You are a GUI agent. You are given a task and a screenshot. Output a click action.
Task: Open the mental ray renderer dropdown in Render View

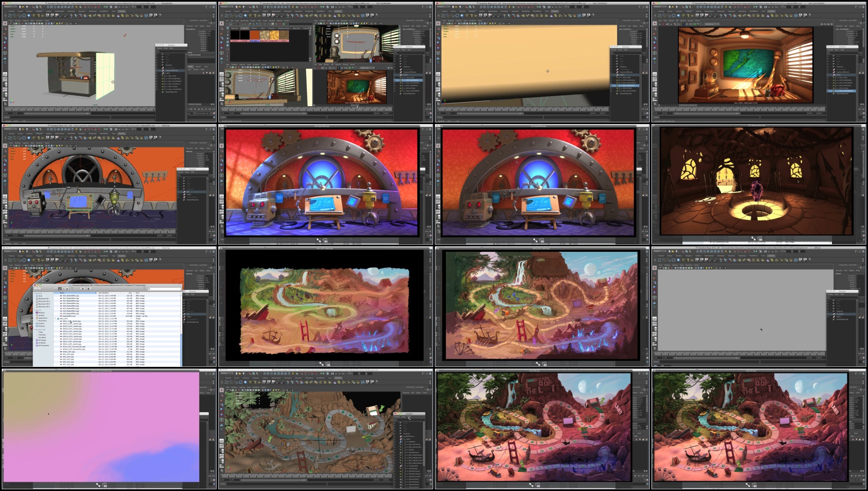click(367, 68)
